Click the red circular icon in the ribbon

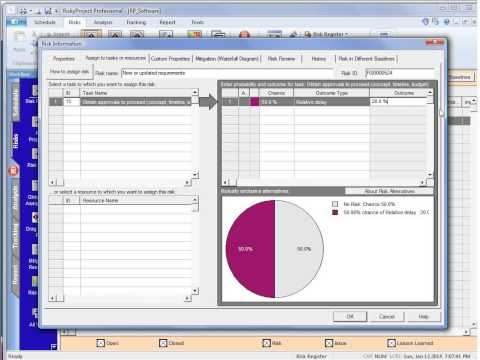pos(244,34)
